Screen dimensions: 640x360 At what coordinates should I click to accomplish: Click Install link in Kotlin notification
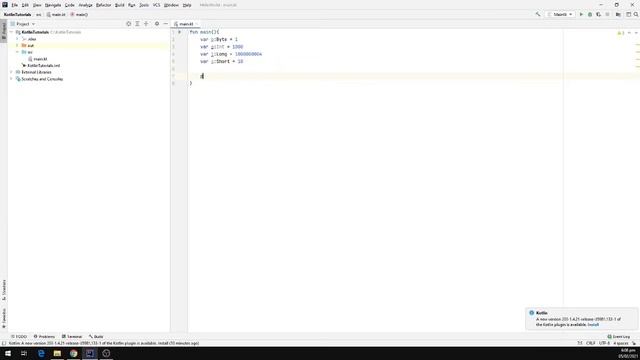point(593,324)
